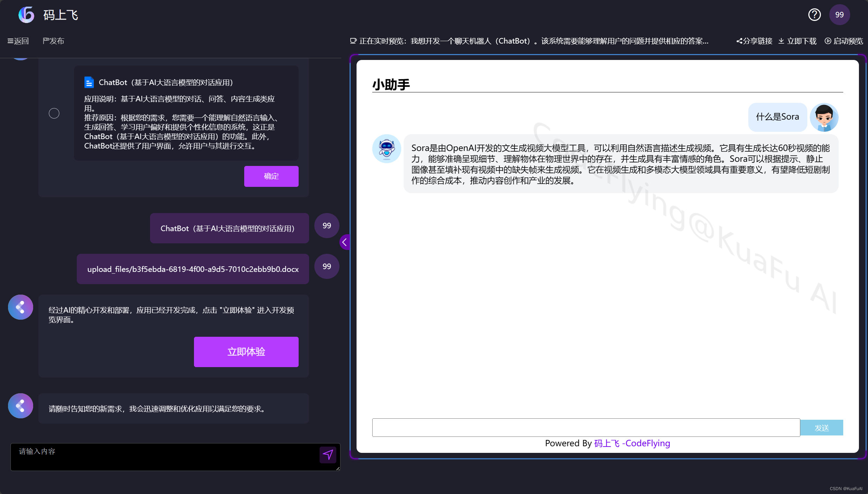Click the 分享链接 share icon

(739, 41)
